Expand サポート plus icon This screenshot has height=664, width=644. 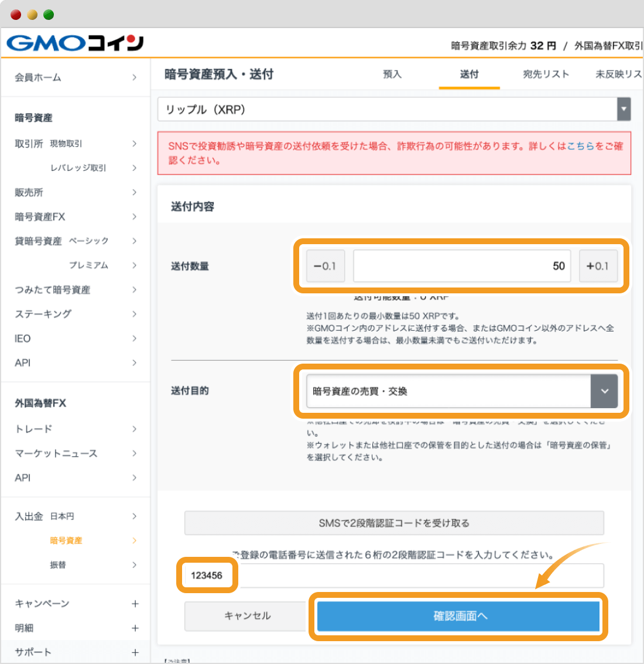[135, 652]
